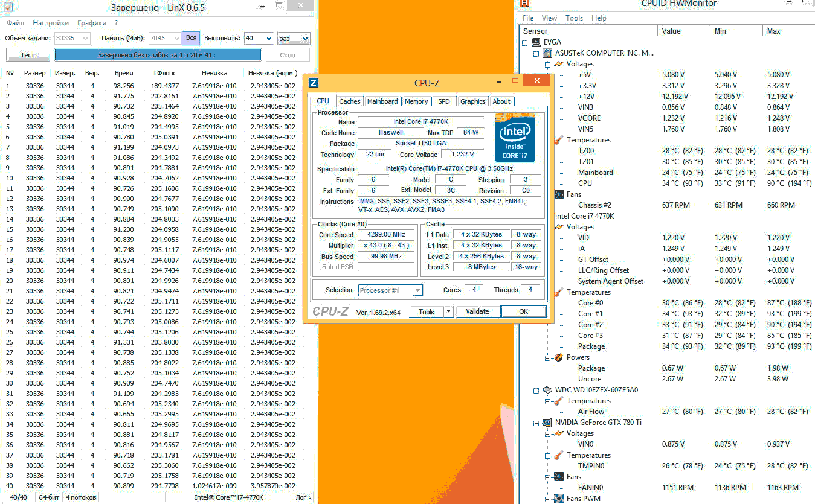Image resolution: width=815 pixels, height=504 pixels.
Task: Open the ? help menu in LinX
Action: [116, 23]
